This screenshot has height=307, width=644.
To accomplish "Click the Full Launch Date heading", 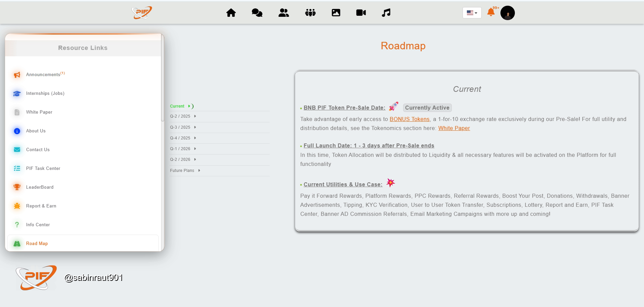I will click(x=369, y=145).
